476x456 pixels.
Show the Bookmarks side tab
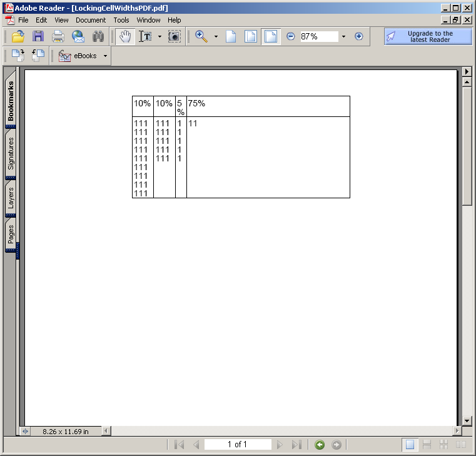(11, 101)
